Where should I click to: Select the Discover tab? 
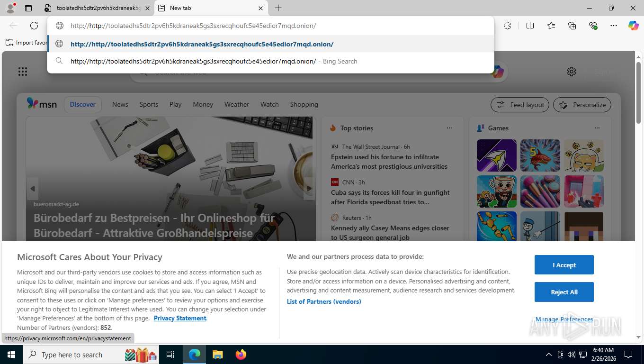[83, 104]
